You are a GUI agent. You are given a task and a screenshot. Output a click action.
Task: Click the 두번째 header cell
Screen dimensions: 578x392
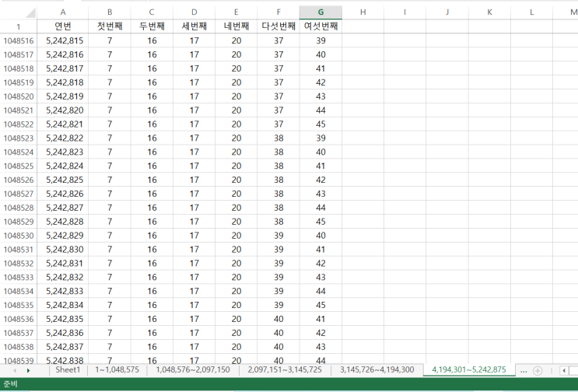click(152, 26)
